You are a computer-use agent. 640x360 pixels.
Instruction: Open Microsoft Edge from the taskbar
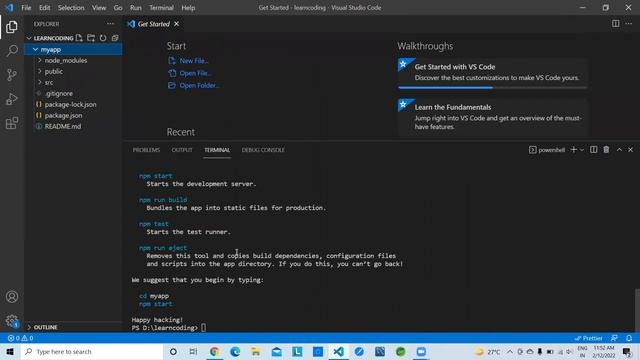(x=235, y=351)
